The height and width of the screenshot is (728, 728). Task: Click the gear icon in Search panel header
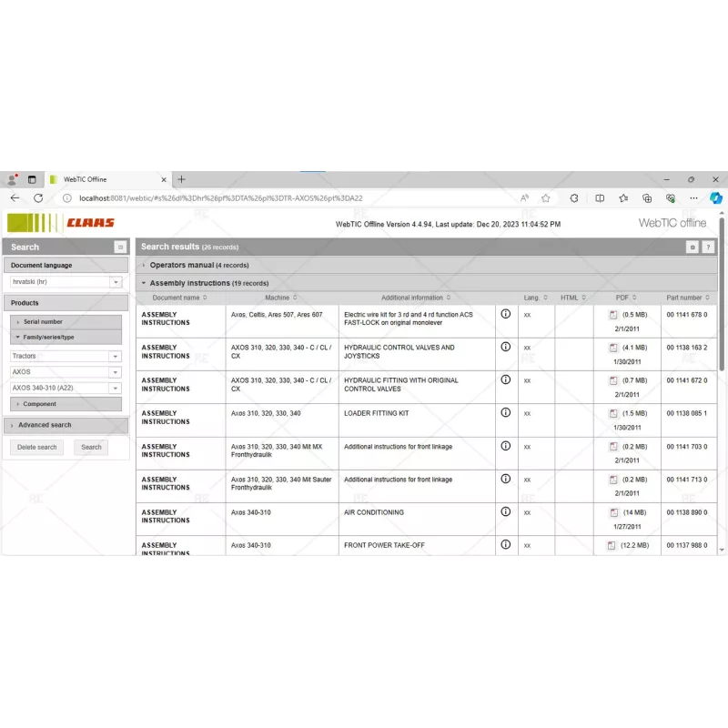click(x=120, y=247)
